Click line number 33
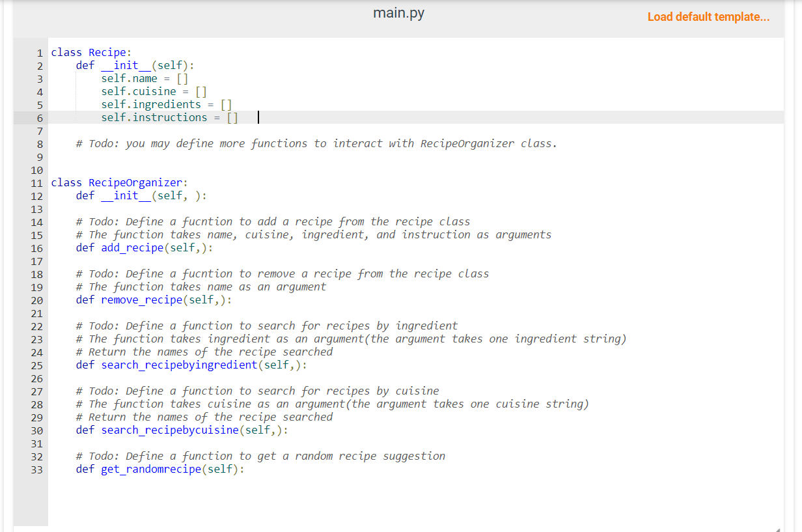The height and width of the screenshot is (532, 802). 36,469
